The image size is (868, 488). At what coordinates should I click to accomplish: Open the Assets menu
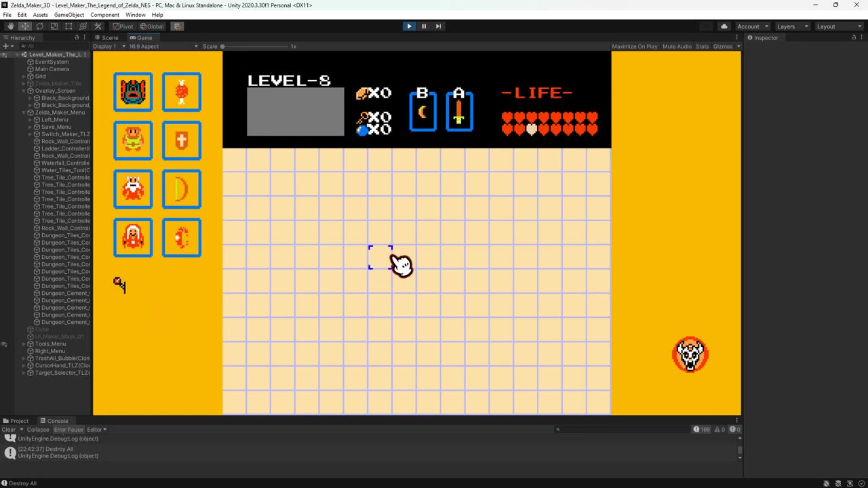pos(40,15)
